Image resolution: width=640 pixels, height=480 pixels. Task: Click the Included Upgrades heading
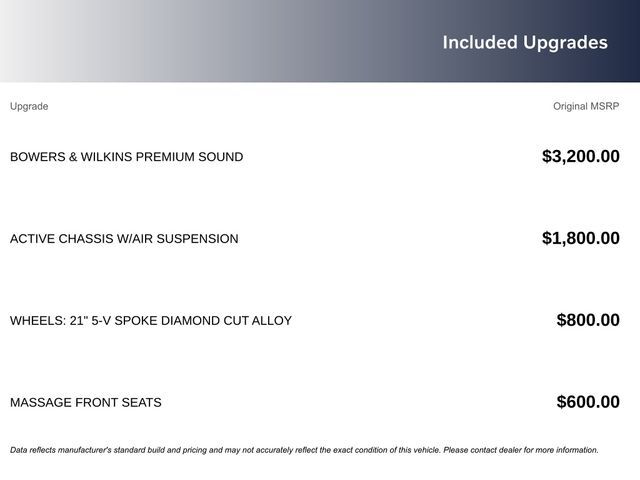point(524,42)
